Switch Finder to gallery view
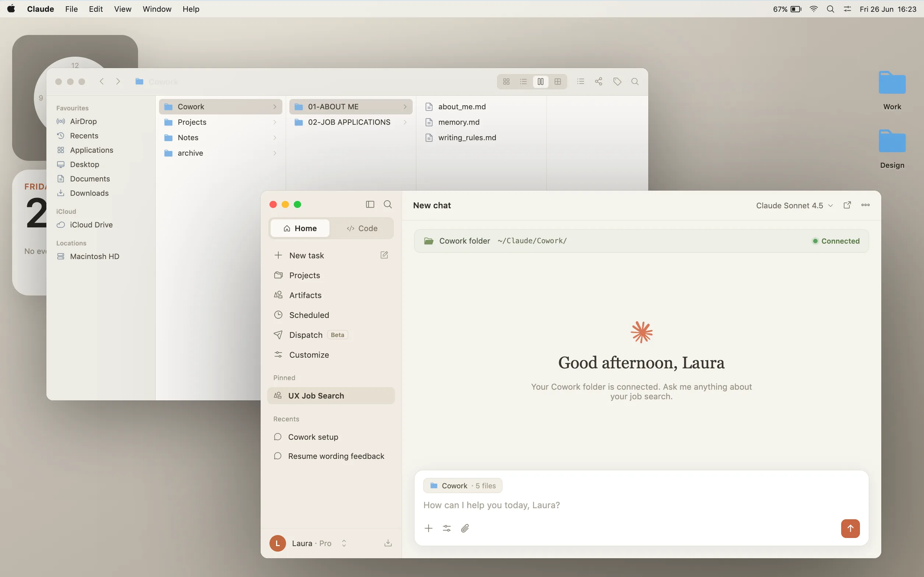 point(558,81)
